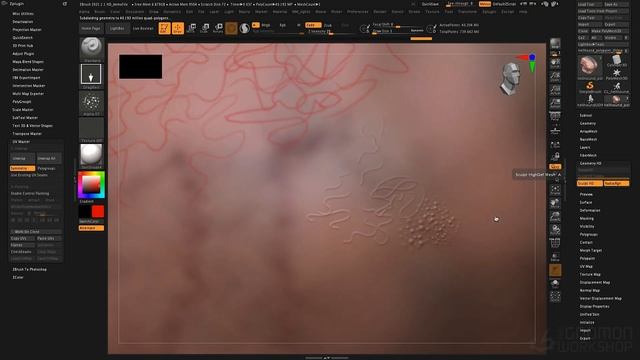Viewport: 640px width, 360px height.
Task: Activate the Rotate transform icon
Action: pos(218,28)
